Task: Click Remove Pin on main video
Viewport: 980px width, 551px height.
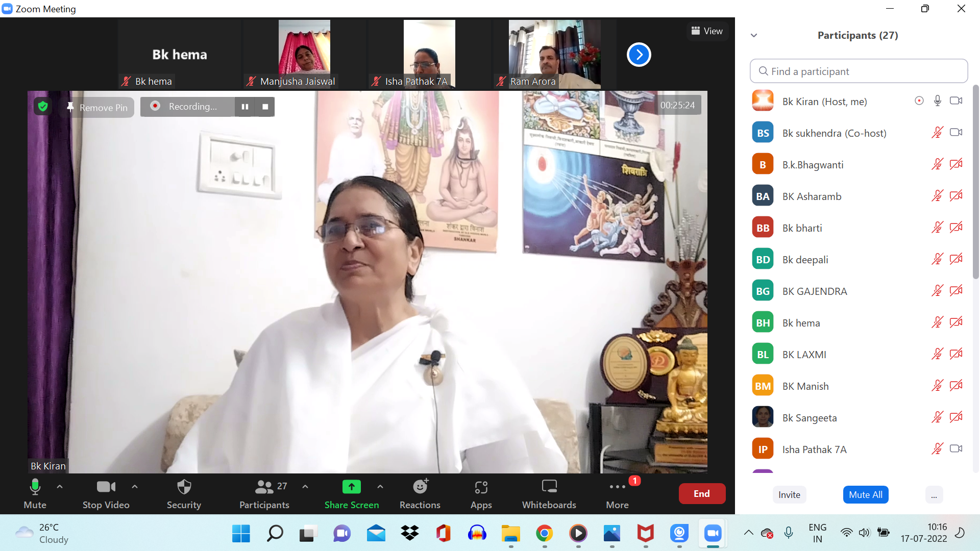Action: pos(97,108)
